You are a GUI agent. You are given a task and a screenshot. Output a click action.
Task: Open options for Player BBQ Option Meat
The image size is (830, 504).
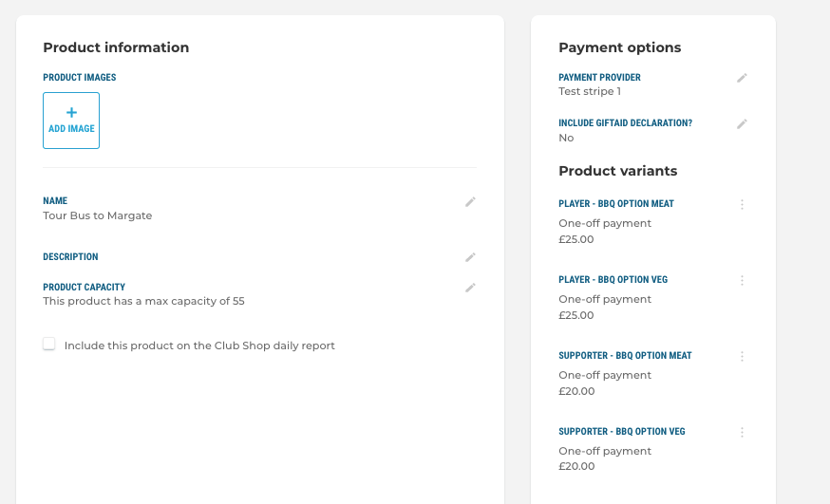(x=742, y=204)
